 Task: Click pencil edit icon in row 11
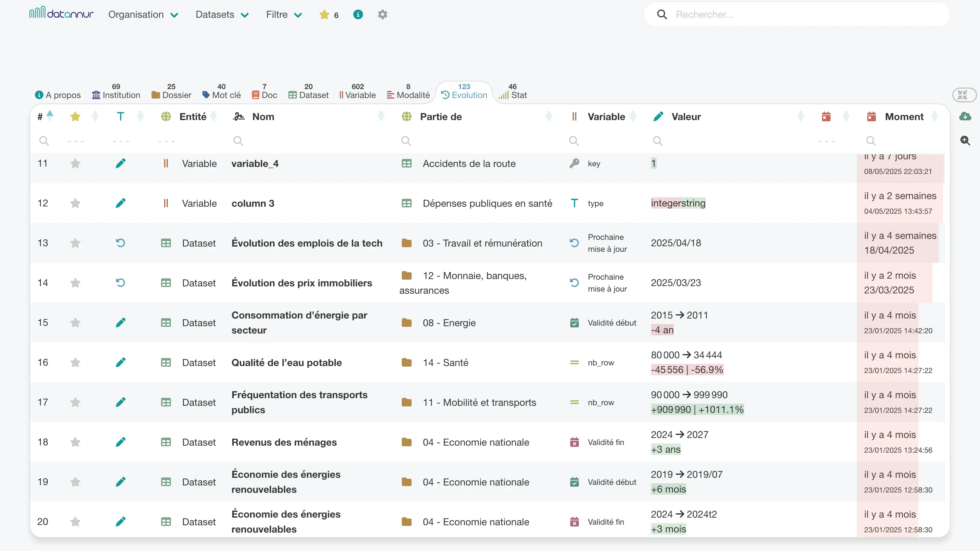click(x=120, y=163)
